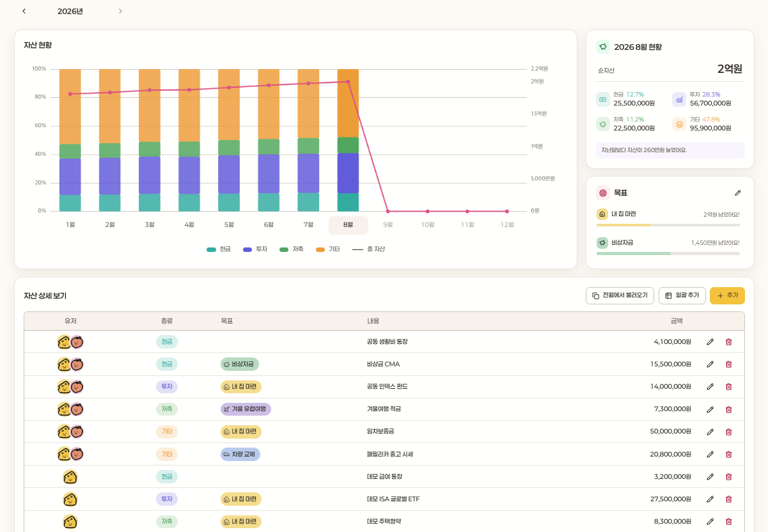
Task: Select the 8월 month tab
Action: [x=349, y=225]
